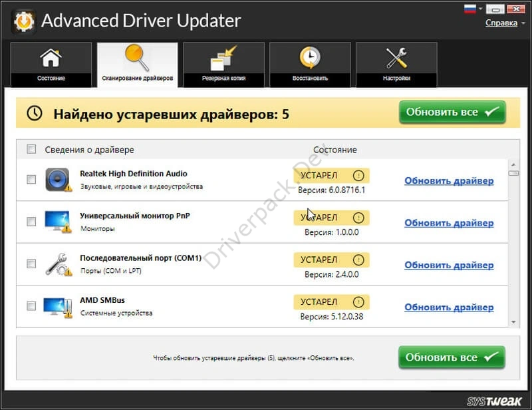The height and width of the screenshot is (410, 532).
Task: Click Порты (COM и LPT) category text
Action: click(110, 271)
